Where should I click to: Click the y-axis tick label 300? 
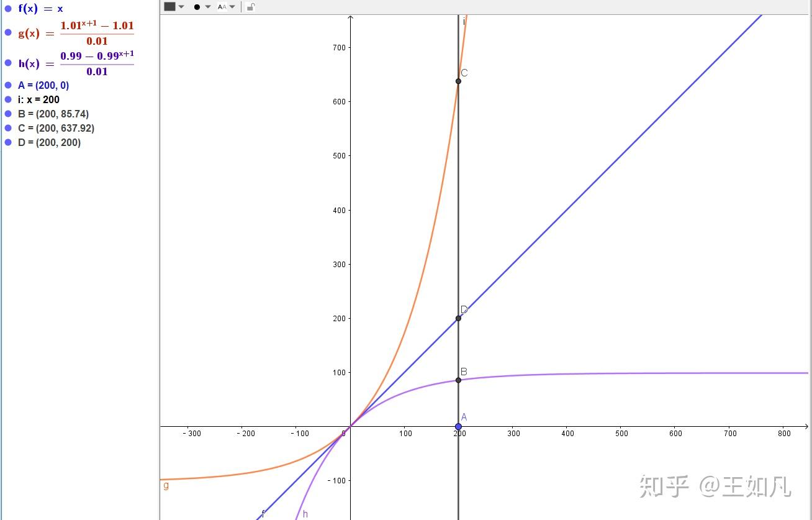pos(340,264)
